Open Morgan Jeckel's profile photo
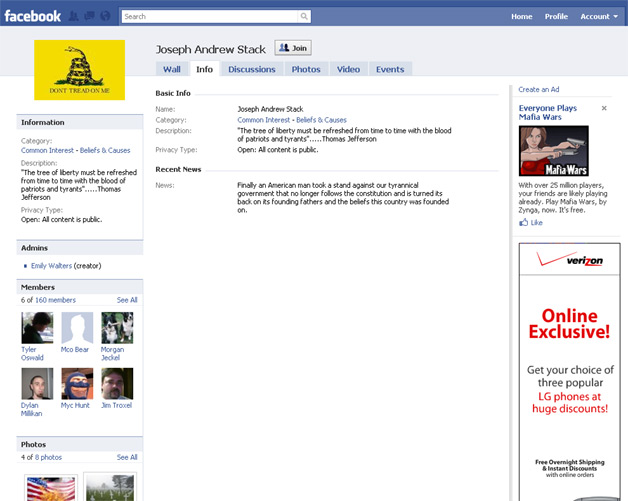Image resolution: width=628 pixels, height=501 pixels. click(x=117, y=328)
